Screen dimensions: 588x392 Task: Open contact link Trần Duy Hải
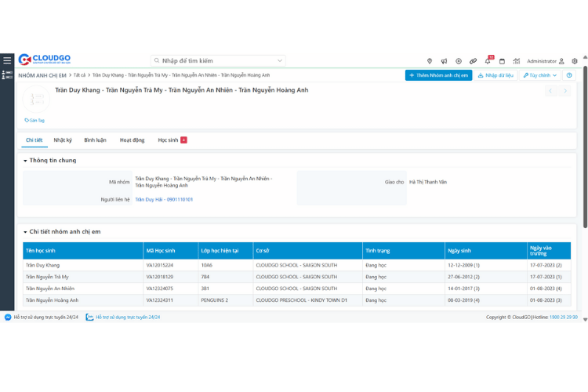[x=164, y=200]
